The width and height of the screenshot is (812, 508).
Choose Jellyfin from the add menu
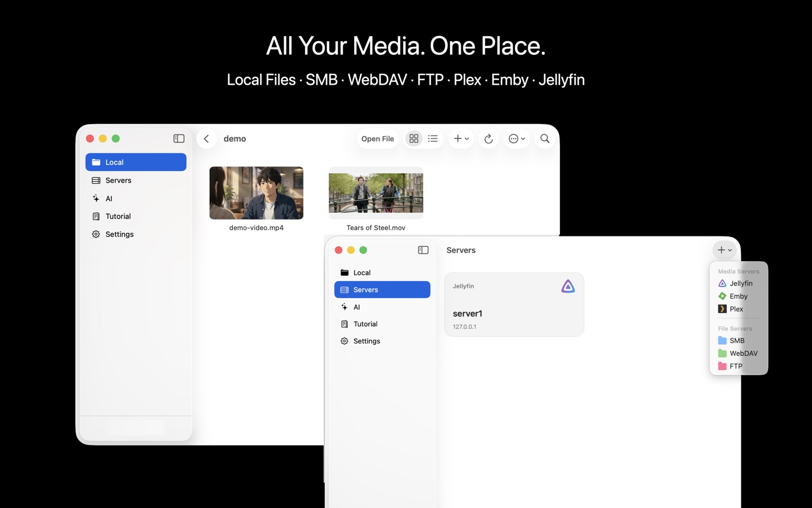point(739,283)
